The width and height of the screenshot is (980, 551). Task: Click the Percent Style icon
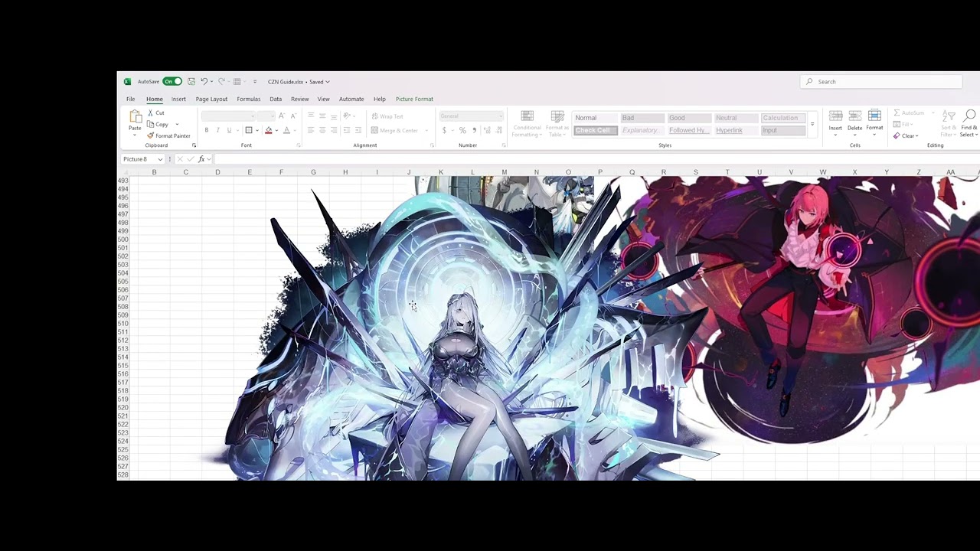(x=462, y=131)
